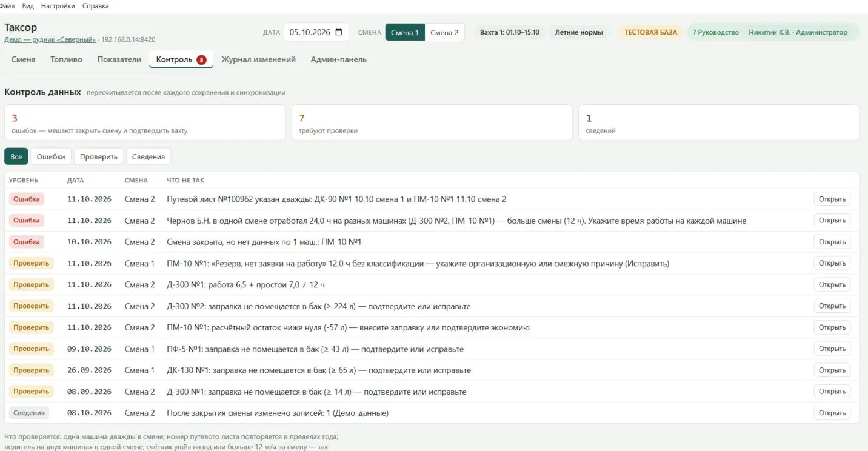This screenshot has width=868, height=451.
Task: Open the Чернов Б.Н. 24,0 ч error
Action: click(x=832, y=221)
